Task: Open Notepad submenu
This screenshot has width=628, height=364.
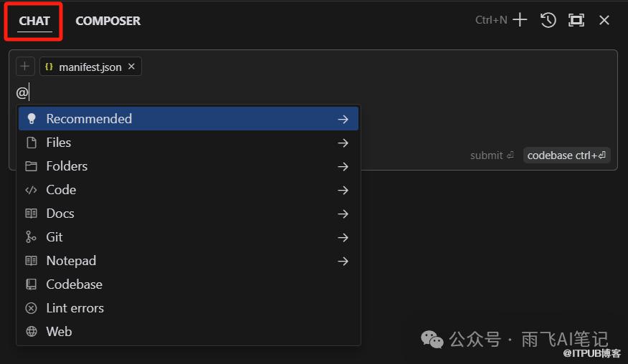Action: click(189, 261)
